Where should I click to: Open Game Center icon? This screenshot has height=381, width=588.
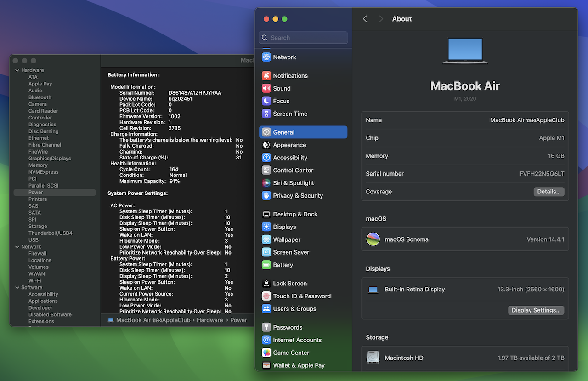pos(266,353)
